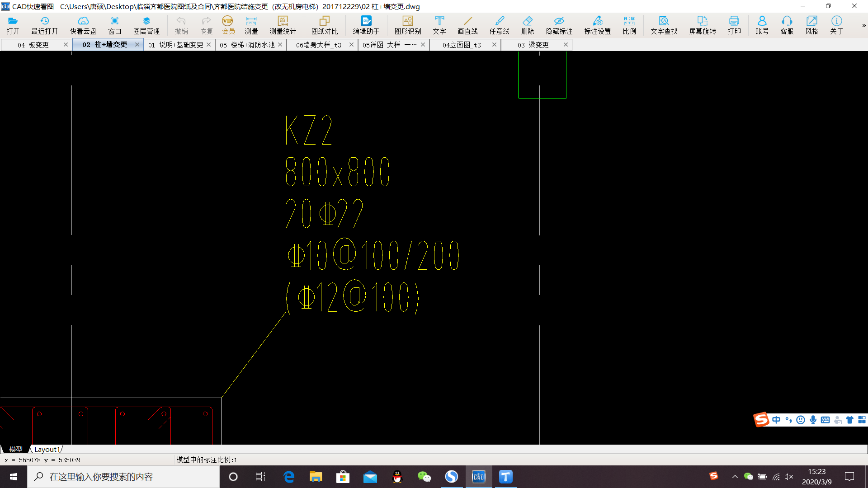Open Task View in taskbar

click(x=260, y=477)
